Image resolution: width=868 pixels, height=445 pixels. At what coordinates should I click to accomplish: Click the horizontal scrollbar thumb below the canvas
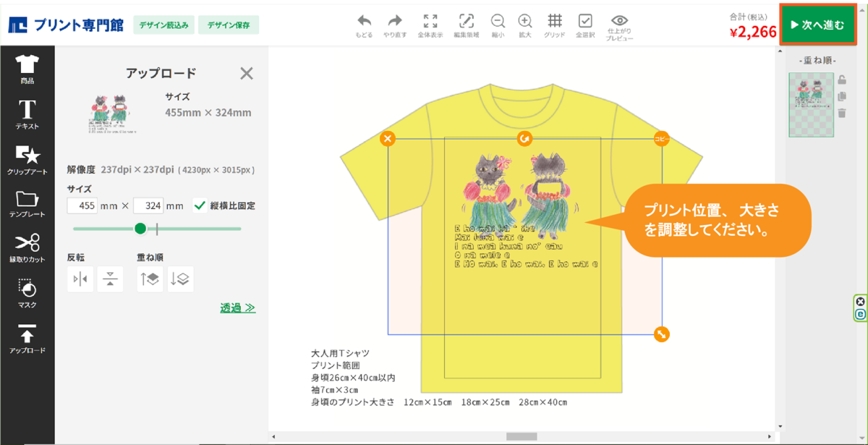coord(521,436)
